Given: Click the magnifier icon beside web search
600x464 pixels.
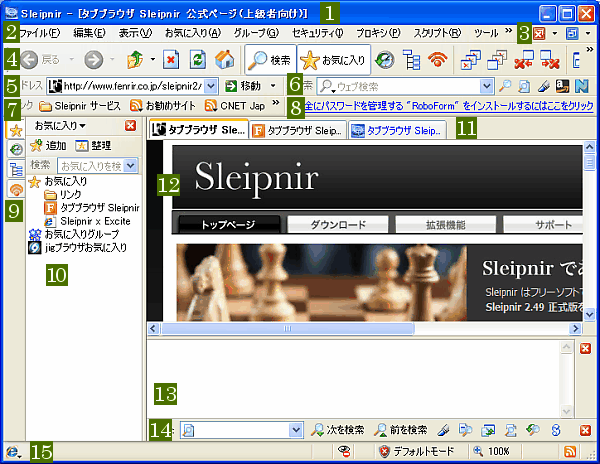Looking at the screenshot, I should point(505,86).
